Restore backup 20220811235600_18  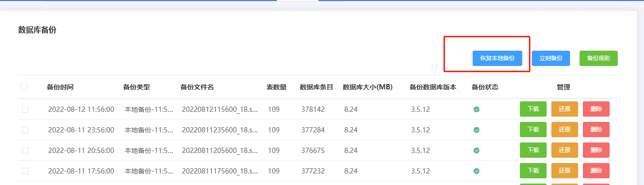pos(565,130)
